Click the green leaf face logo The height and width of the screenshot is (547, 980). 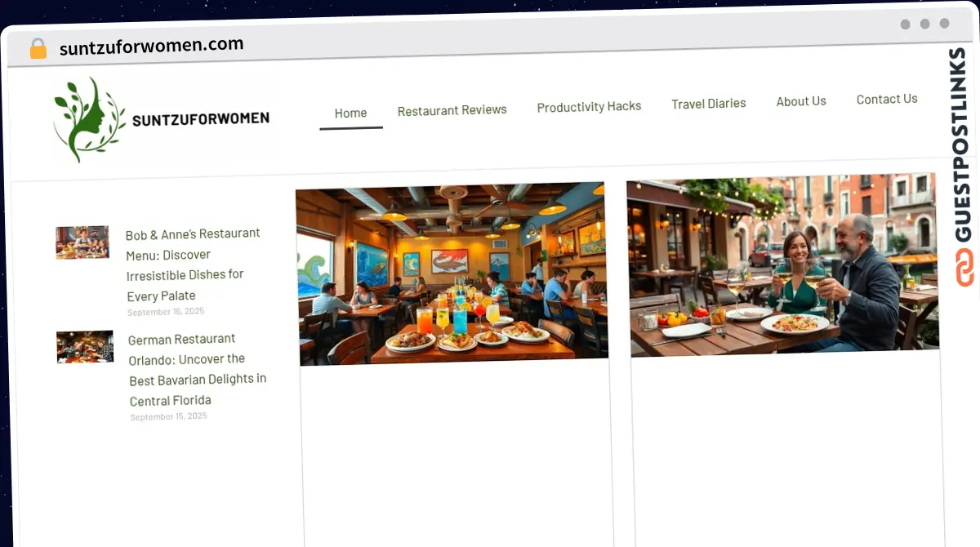coord(89,120)
